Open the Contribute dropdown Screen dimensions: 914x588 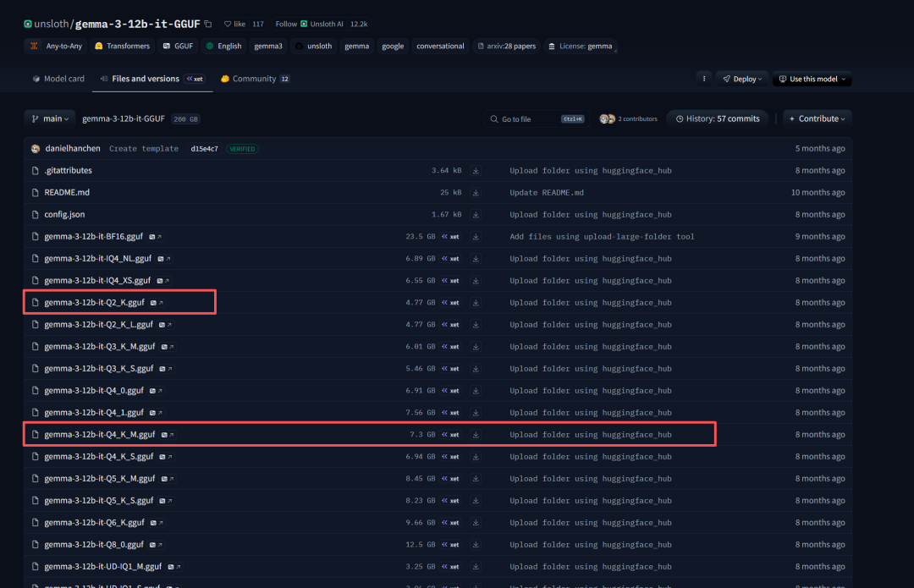[x=818, y=119]
